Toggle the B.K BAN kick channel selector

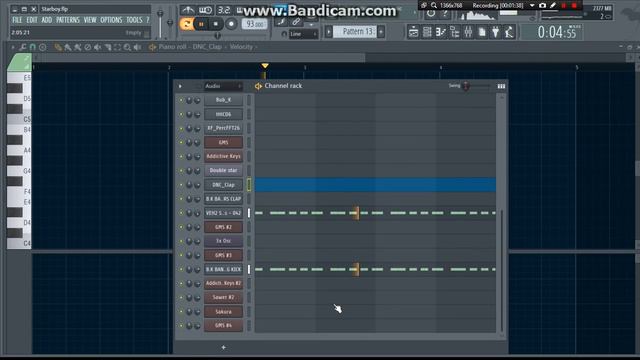click(249, 269)
